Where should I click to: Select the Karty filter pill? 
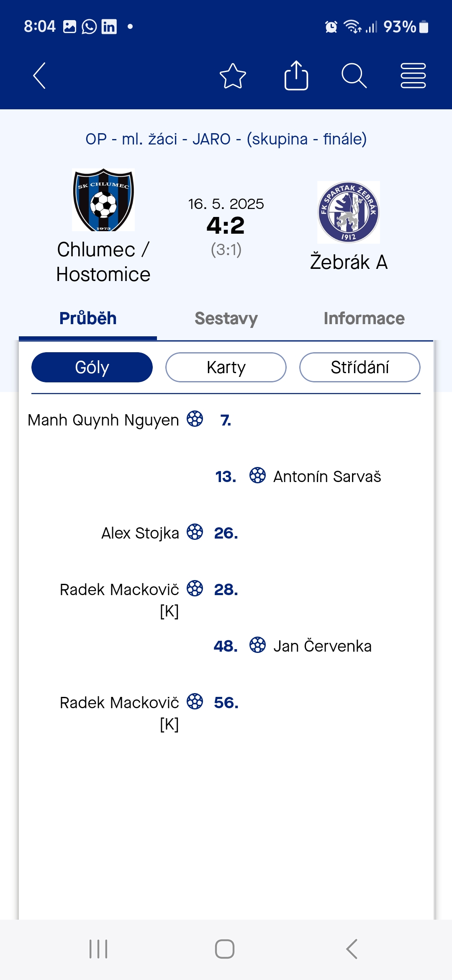[226, 367]
